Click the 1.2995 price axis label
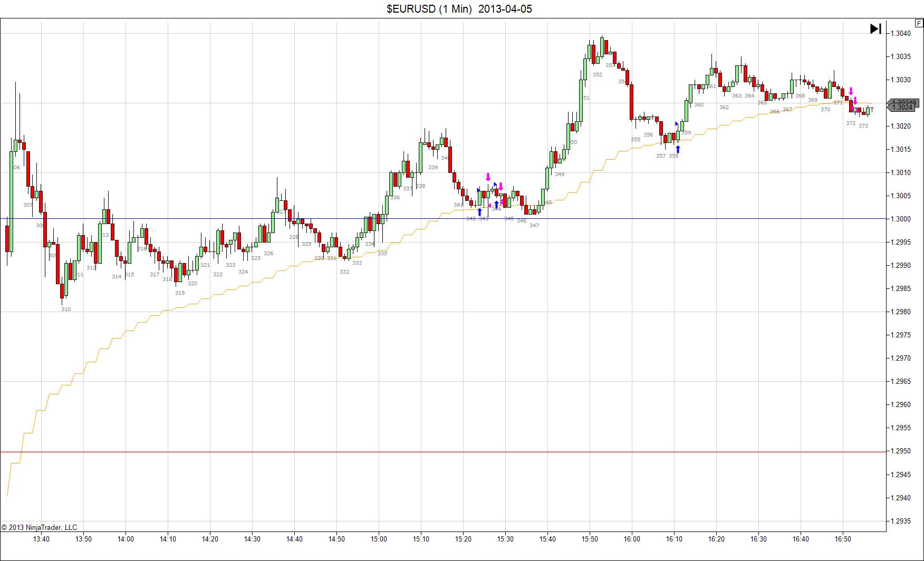The width and height of the screenshot is (924, 561). tap(900, 242)
